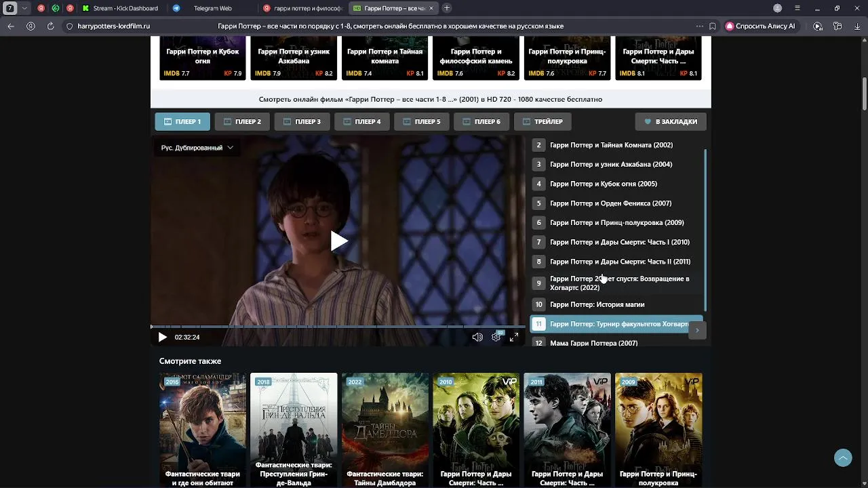Viewport: 868px width, 488px height.
Task: Expand the tab group dropdown arrow
Action: [x=24, y=8]
